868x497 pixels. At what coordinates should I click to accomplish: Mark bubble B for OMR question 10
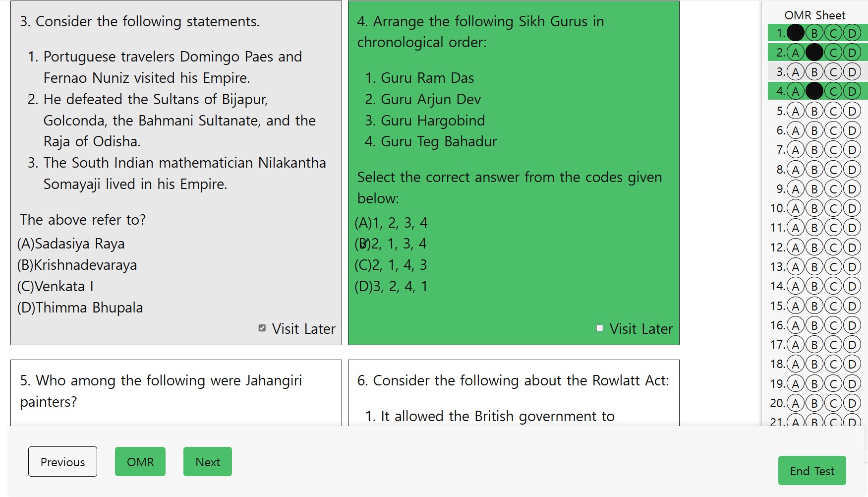coord(814,208)
